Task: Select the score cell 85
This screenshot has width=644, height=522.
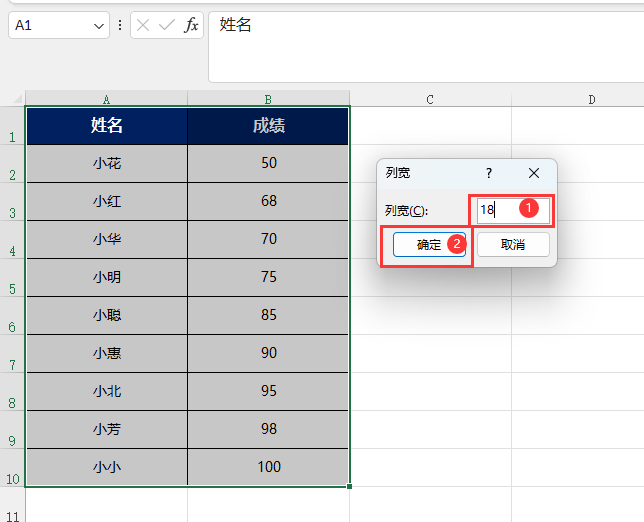Action: coord(268,315)
